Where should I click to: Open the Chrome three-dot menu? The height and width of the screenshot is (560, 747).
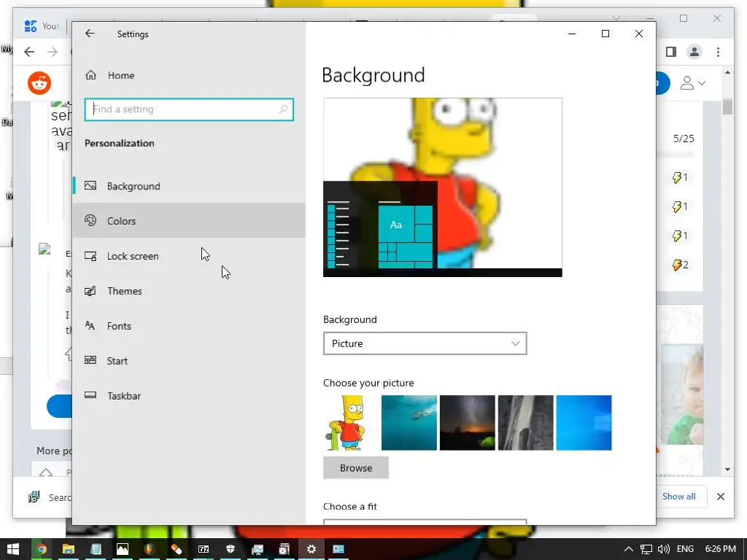[718, 52]
